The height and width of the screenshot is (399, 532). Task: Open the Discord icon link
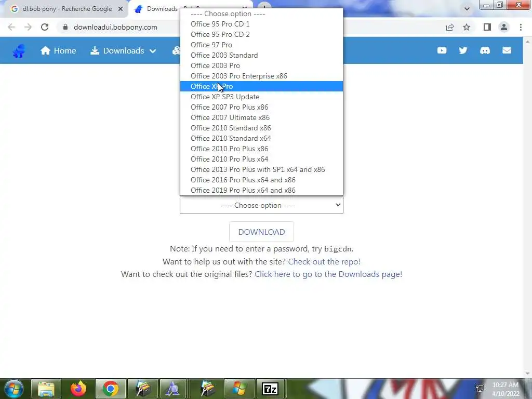[485, 50]
